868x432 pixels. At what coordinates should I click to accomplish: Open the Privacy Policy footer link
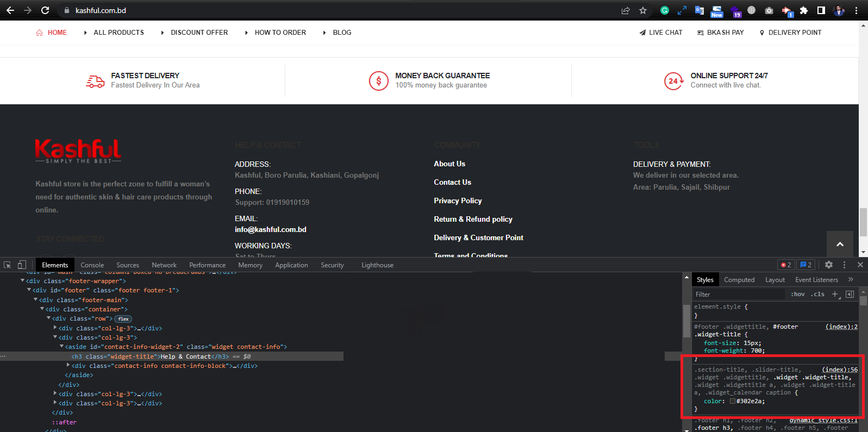(458, 201)
